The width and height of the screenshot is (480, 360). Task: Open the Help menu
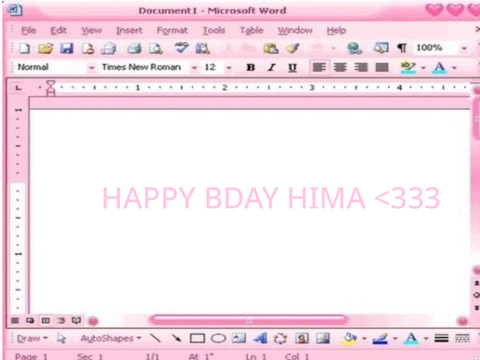(x=336, y=31)
